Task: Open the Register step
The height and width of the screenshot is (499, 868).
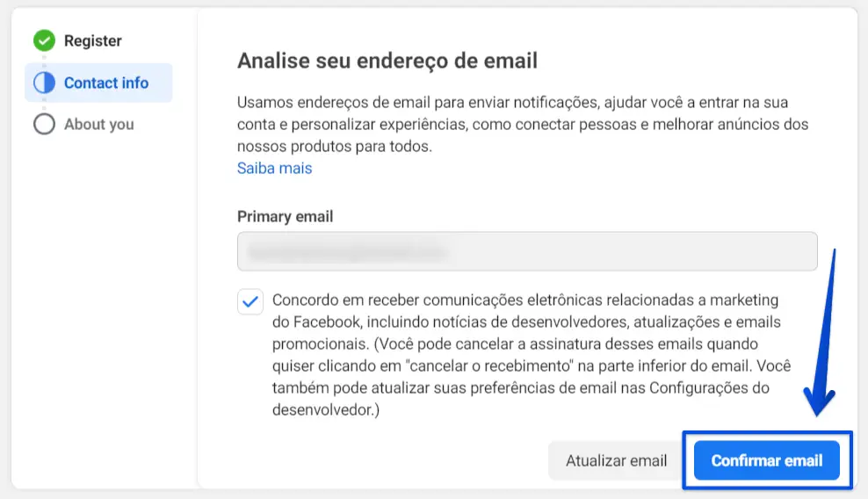Action: [x=92, y=40]
